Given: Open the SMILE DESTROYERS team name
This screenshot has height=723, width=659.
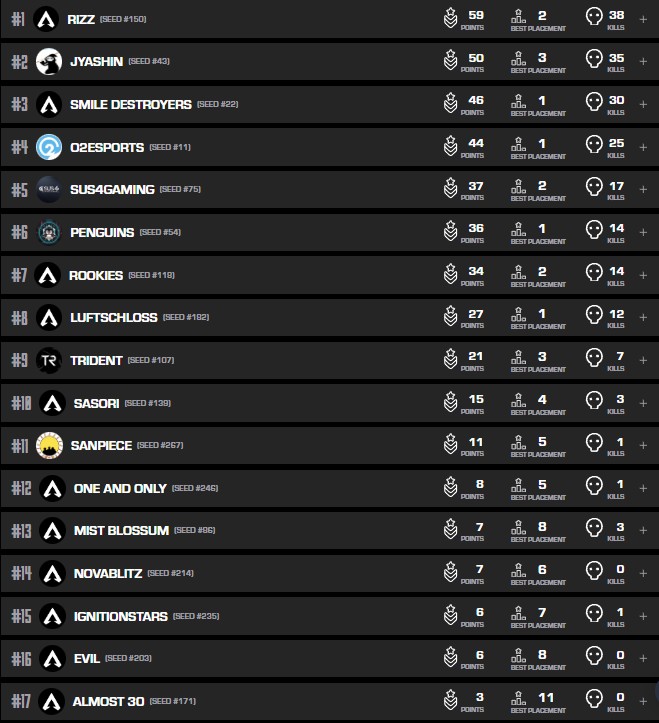Looking at the screenshot, I should 130,104.
